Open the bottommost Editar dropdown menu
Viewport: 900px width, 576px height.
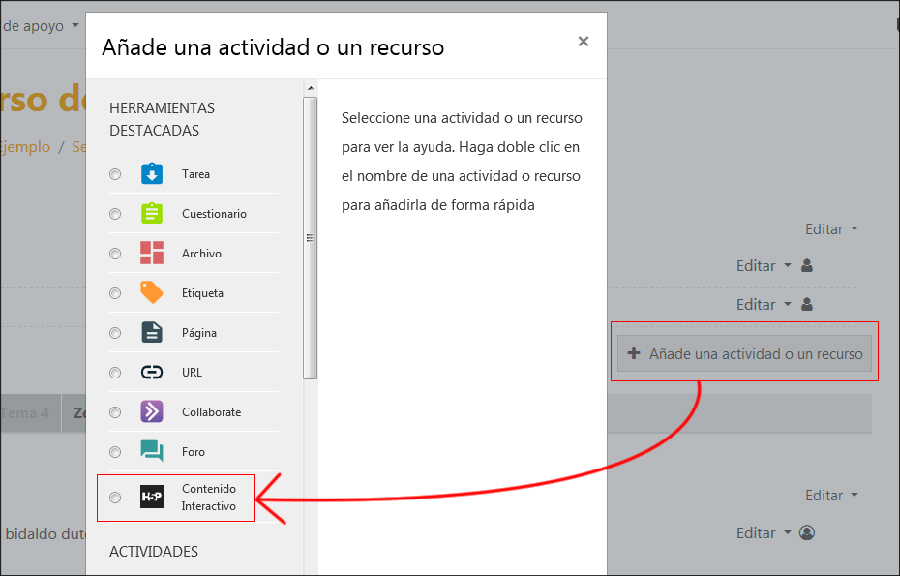764,533
